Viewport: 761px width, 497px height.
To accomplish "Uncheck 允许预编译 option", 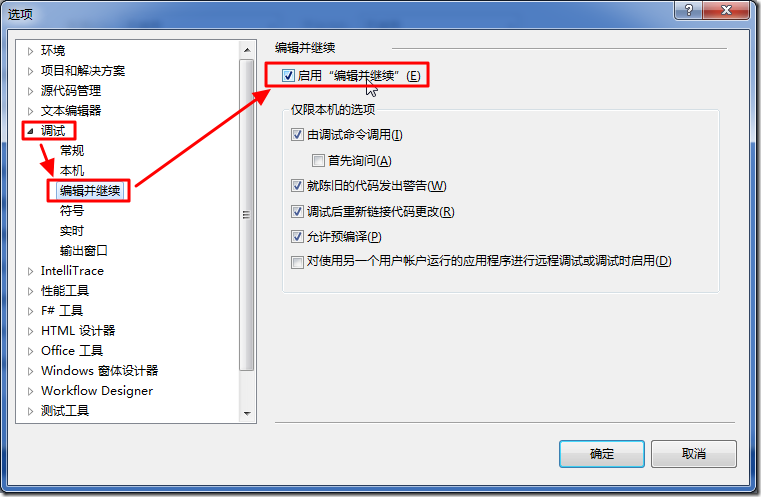I will tap(297, 236).
